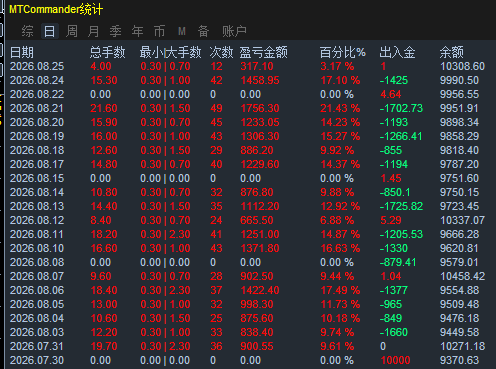Select the 2026.08.25 date row
496x369 pixels.
click(247, 66)
